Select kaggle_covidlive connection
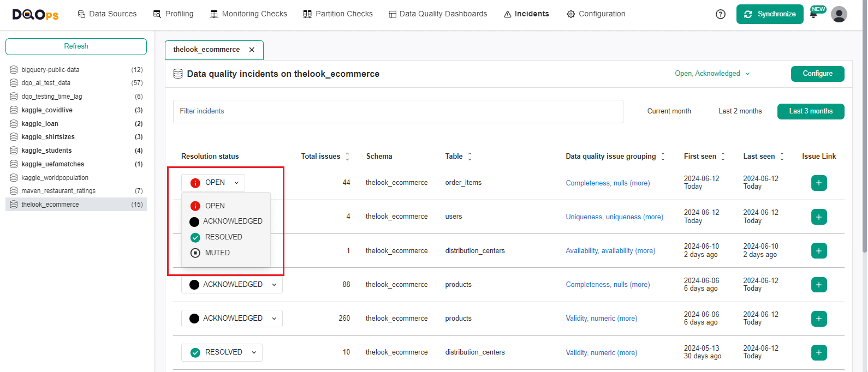This screenshot has width=868, height=372. coord(76,110)
